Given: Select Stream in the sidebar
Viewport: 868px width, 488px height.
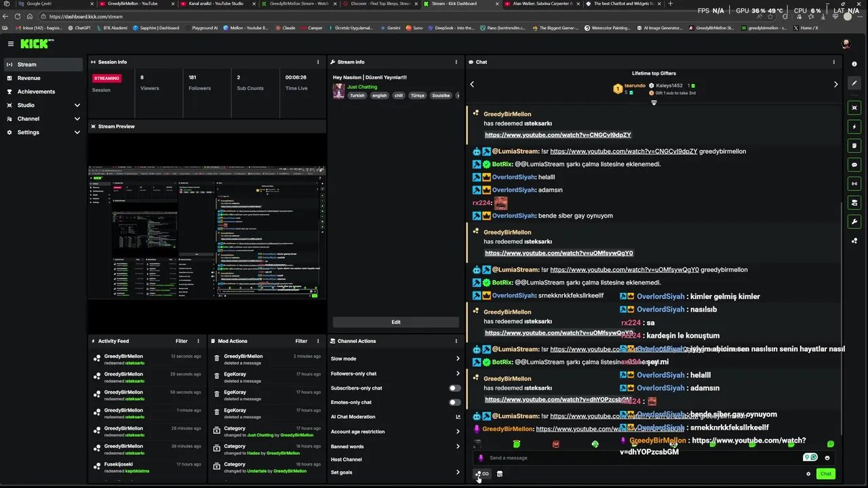Looking at the screenshot, I should coord(43,64).
